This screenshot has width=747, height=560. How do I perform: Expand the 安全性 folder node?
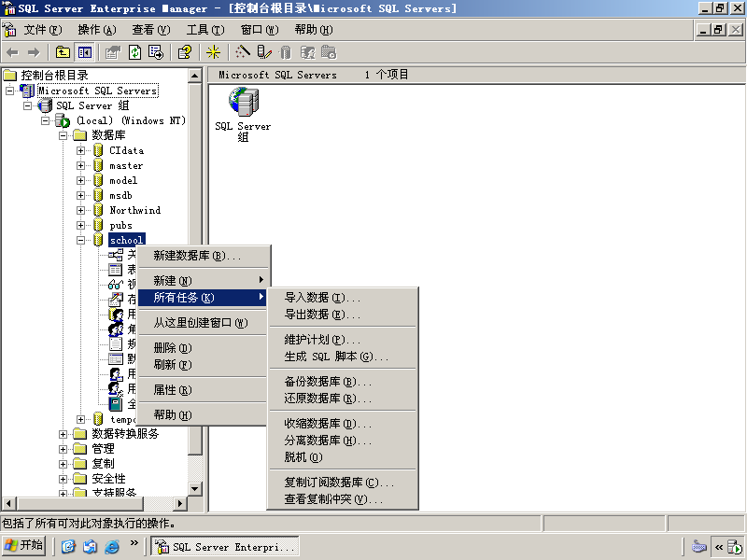[63, 479]
